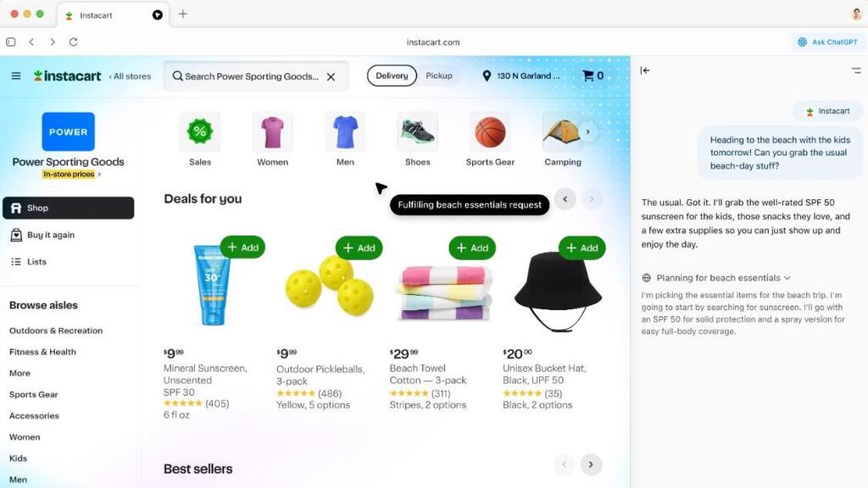Viewport: 868px width, 488px height.
Task: Go back to All stores
Action: [130, 76]
